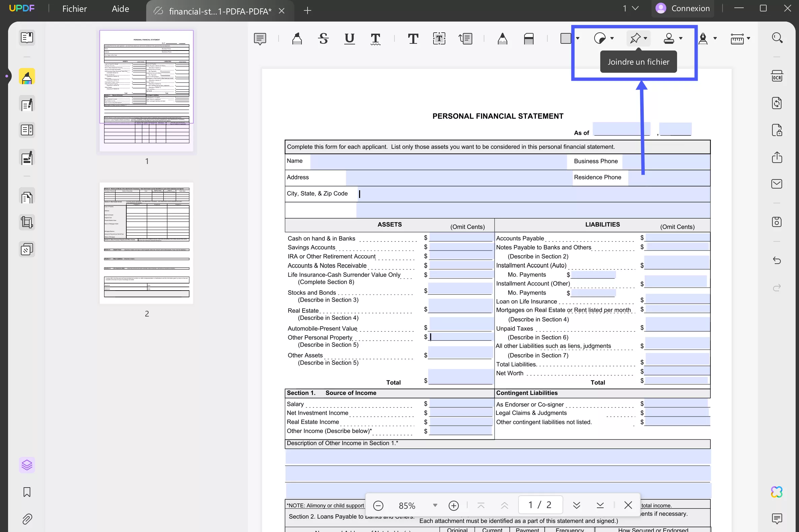Undo the last action
This screenshot has height=532, width=799.
click(x=777, y=261)
